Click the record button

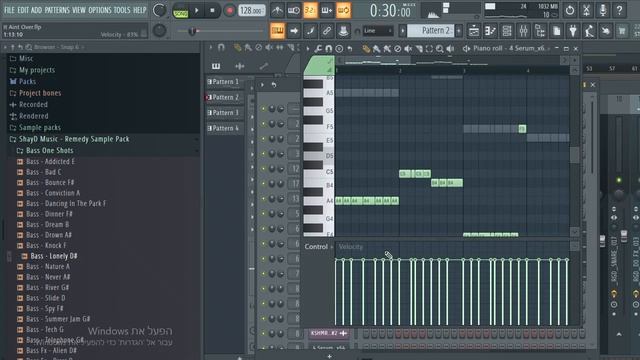pyautogui.click(x=229, y=11)
